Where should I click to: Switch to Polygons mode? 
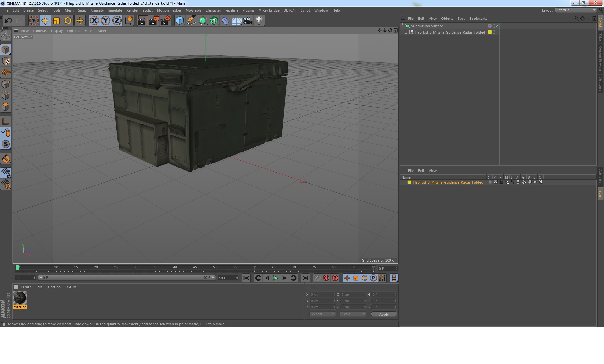tap(6, 107)
